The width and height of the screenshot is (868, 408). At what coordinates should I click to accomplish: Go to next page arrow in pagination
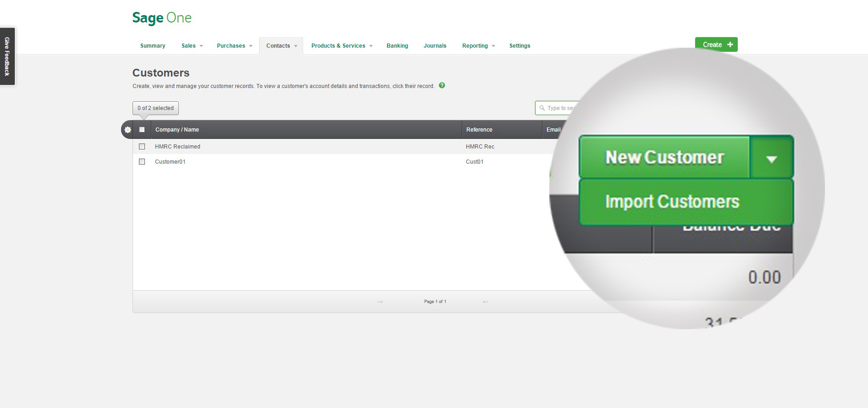(x=486, y=302)
